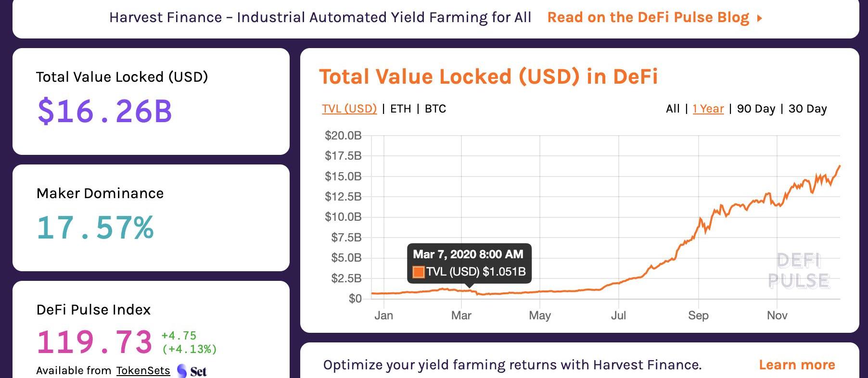The height and width of the screenshot is (378, 868).
Task: Click the chart title Total Value Locked in DeFi
Action: [x=488, y=77]
